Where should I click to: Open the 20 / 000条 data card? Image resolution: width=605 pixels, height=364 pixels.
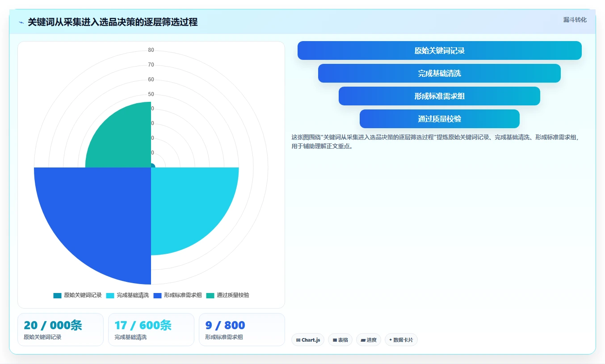point(60,330)
